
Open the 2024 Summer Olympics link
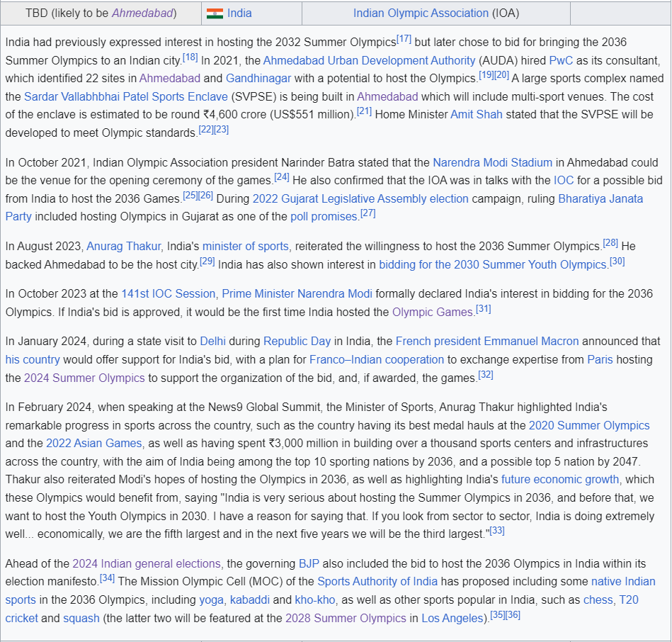[84, 378]
